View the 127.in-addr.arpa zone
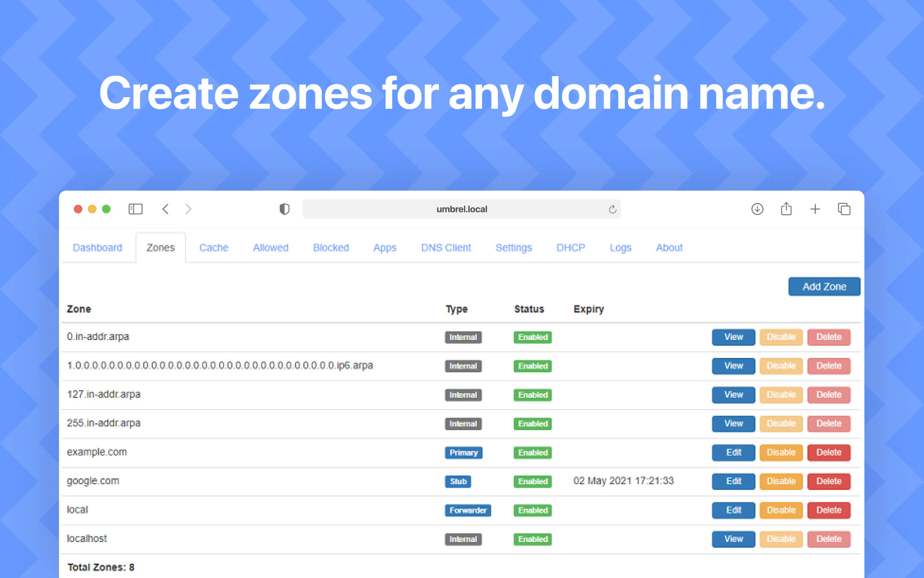Screen dimensions: 924x578 pos(733,394)
